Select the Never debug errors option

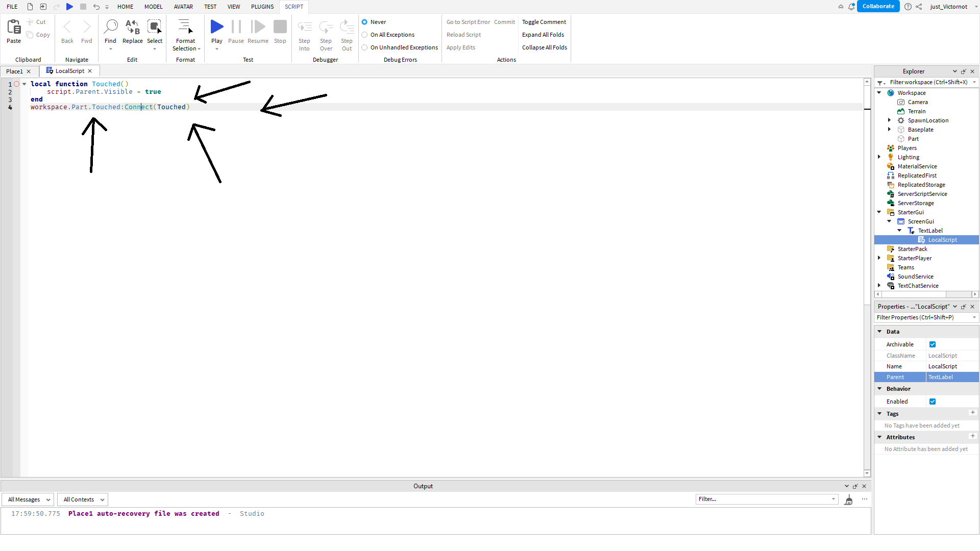tap(365, 22)
